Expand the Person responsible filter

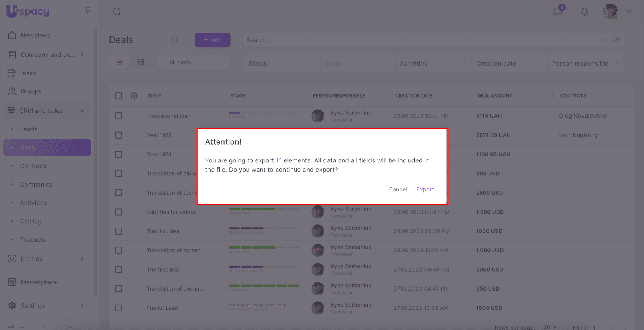coord(585,64)
